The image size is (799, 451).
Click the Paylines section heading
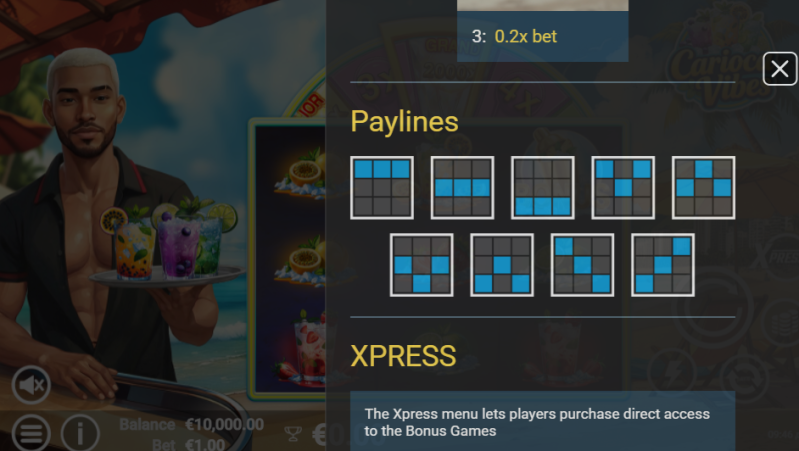(x=405, y=122)
